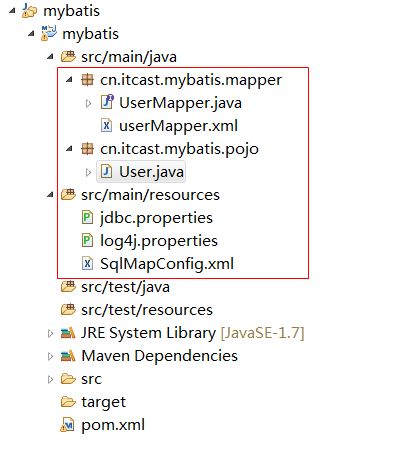
Task: Select the User.java file name
Action: click(151, 172)
